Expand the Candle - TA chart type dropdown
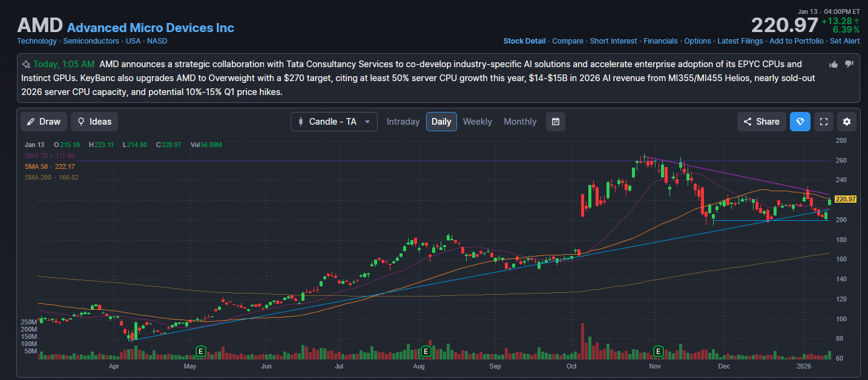 tap(334, 122)
